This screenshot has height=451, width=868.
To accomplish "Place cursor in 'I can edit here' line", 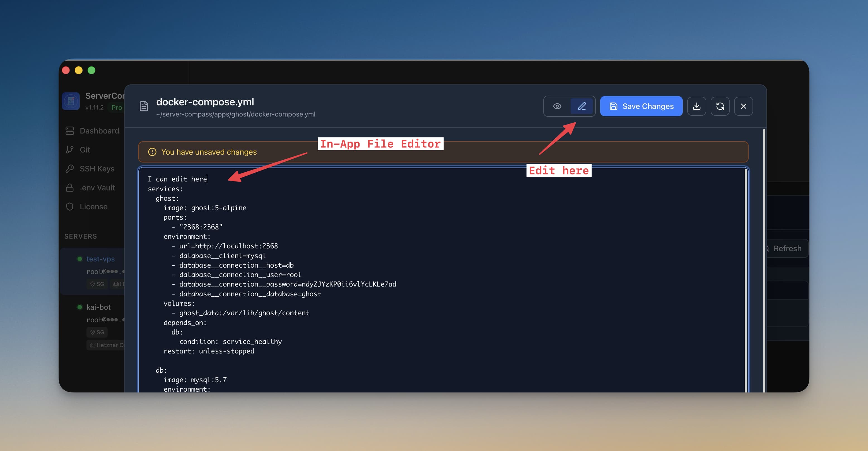I will click(x=177, y=179).
